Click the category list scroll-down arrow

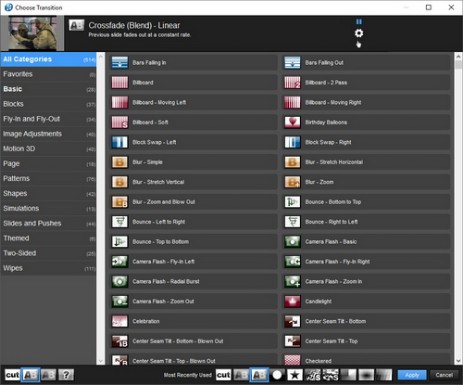[x=101, y=361]
